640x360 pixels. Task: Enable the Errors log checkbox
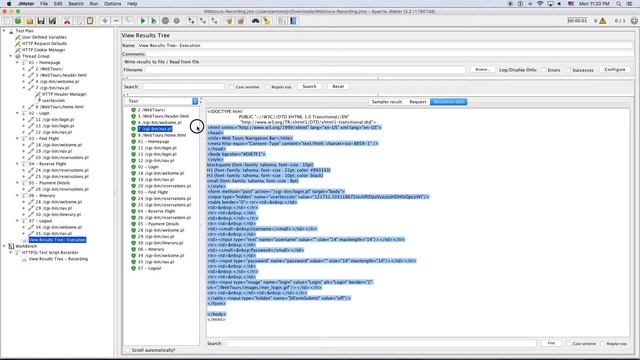click(x=544, y=70)
